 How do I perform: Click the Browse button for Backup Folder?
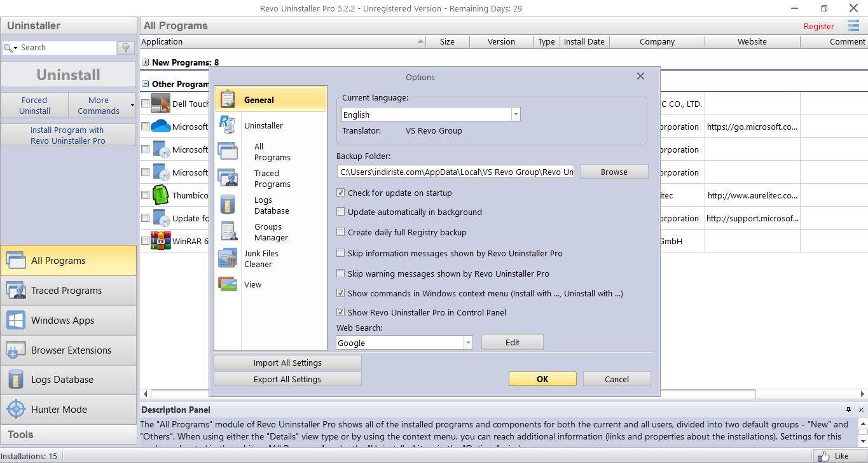pyautogui.click(x=614, y=172)
